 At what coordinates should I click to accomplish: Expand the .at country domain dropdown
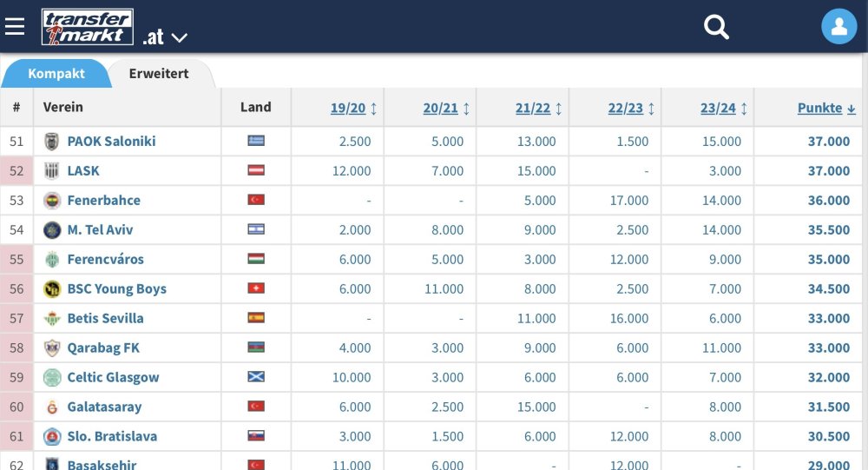coord(167,37)
